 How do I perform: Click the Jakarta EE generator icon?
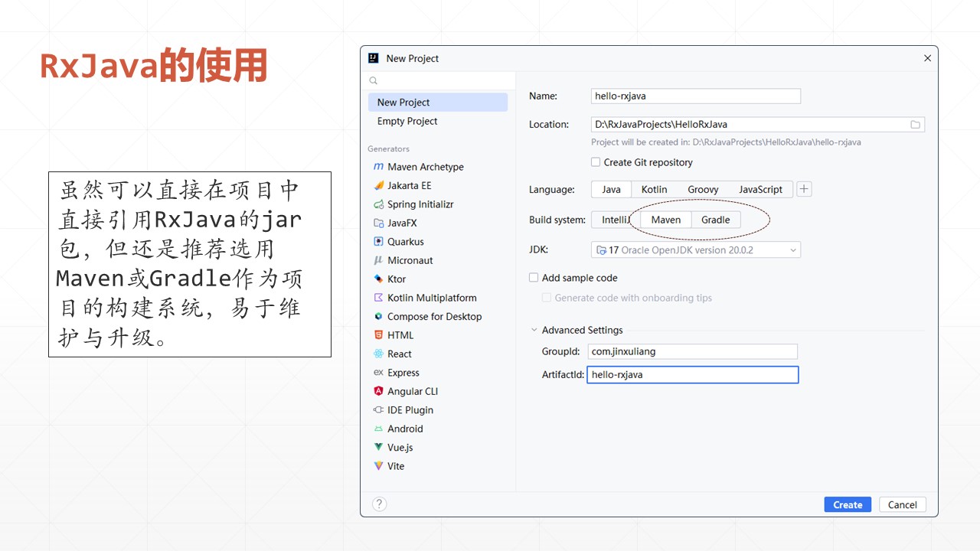tap(378, 185)
